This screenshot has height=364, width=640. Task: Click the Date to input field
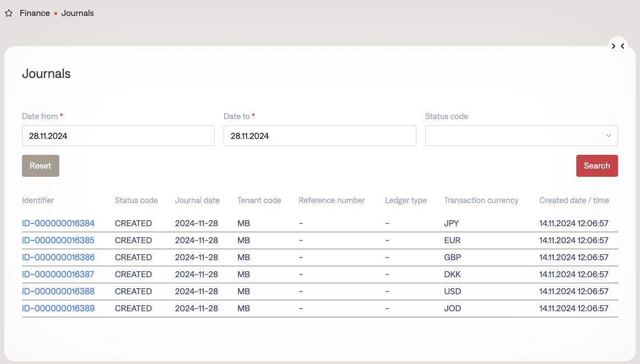[319, 136]
